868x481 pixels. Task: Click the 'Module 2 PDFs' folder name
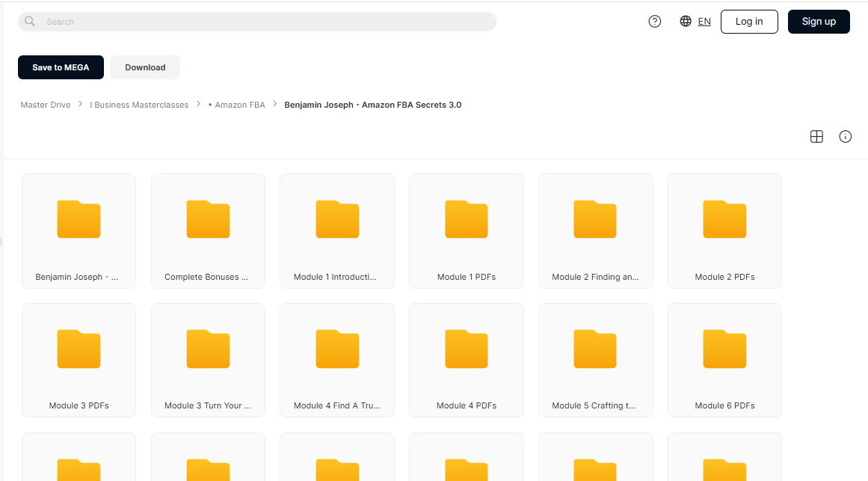tap(724, 277)
